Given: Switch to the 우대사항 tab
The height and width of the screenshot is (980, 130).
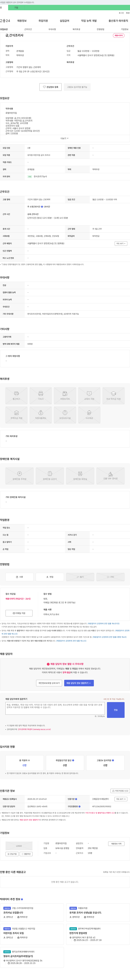Looking at the screenshot, I should (x=52, y=29).
